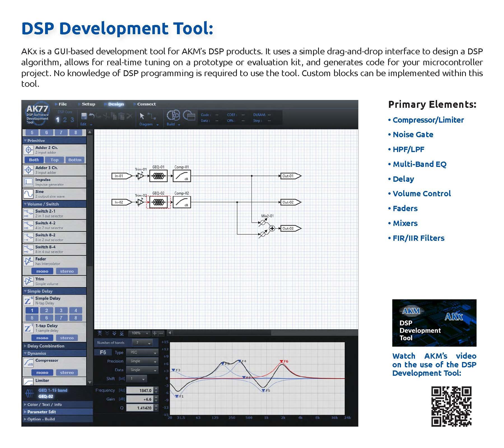
Task: Click the F6 marker on the EQ graph
Action: [x=281, y=361]
